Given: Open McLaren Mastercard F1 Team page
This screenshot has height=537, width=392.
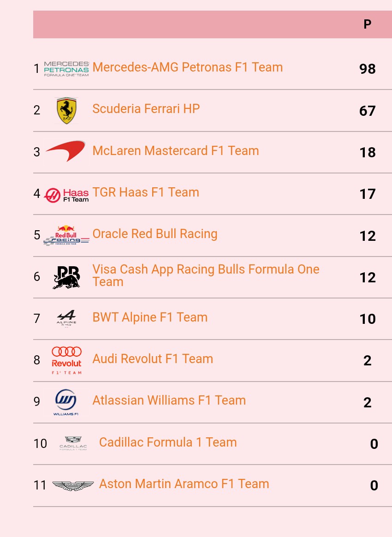Looking at the screenshot, I should (175, 151).
